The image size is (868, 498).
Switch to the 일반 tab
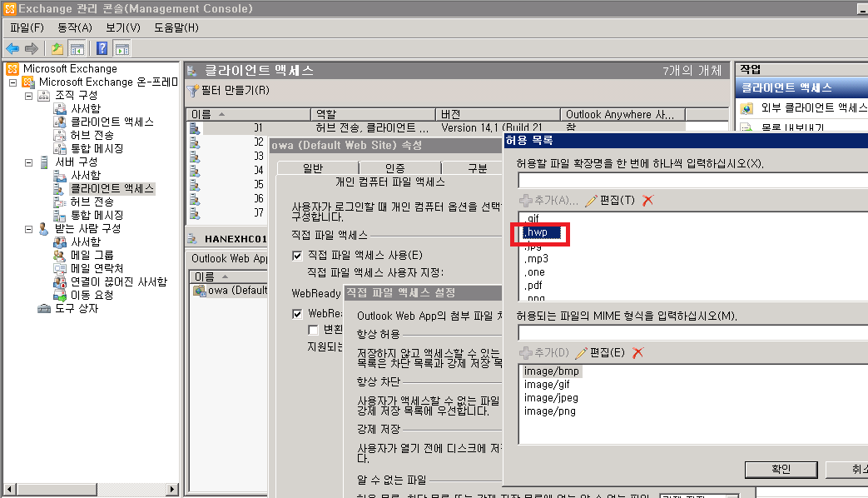click(313, 168)
